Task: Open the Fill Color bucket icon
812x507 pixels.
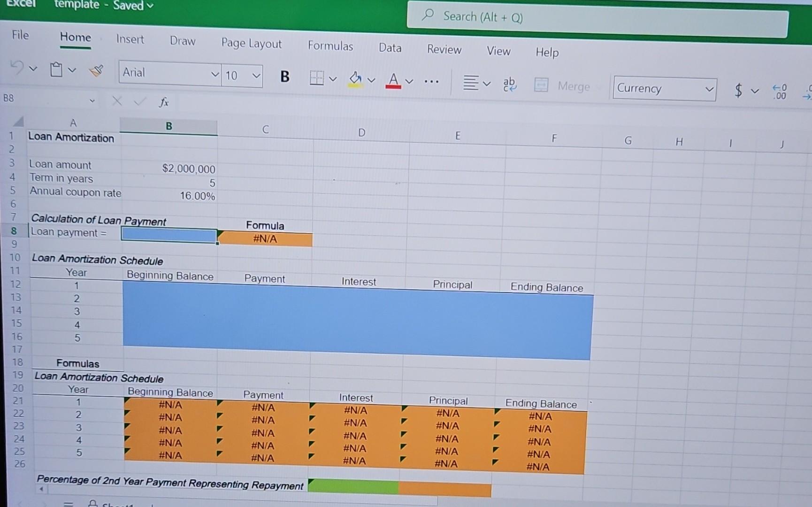Action: [x=355, y=77]
